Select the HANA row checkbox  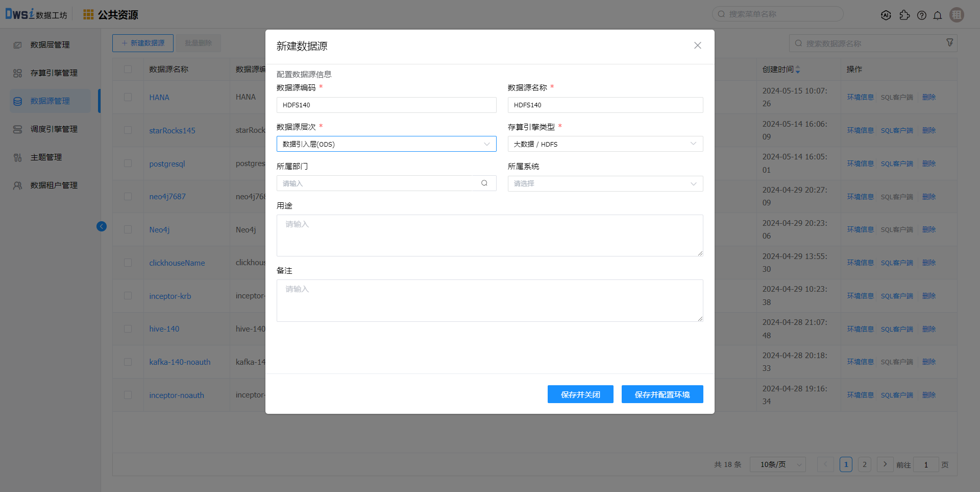coord(128,97)
